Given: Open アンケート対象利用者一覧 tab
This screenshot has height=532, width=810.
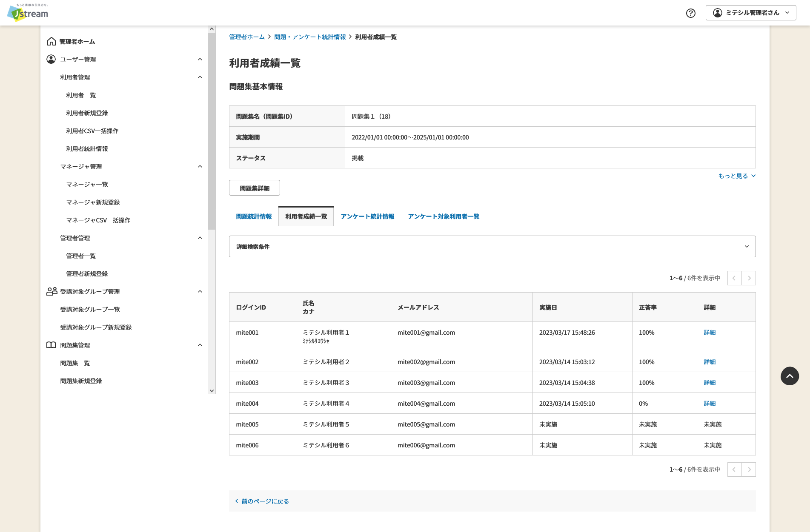Looking at the screenshot, I should point(444,216).
